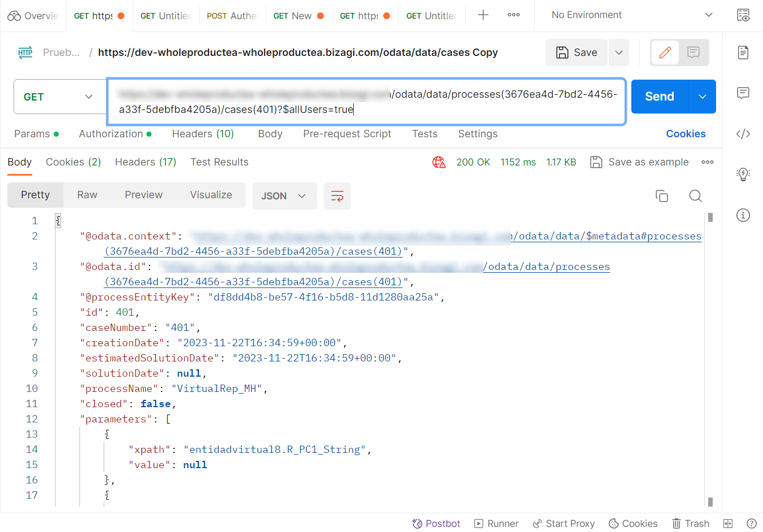Open the tab options ellipsis menu
This screenshot has width=763, height=532.
pyautogui.click(x=514, y=15)
